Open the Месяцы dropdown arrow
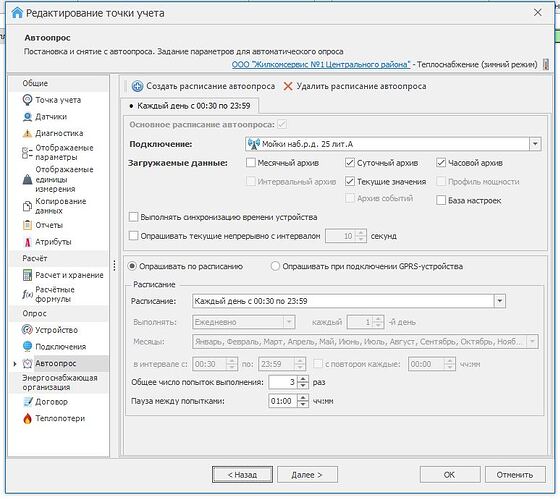560x500 pixels. pyautogui.click(x=532, y=342)
